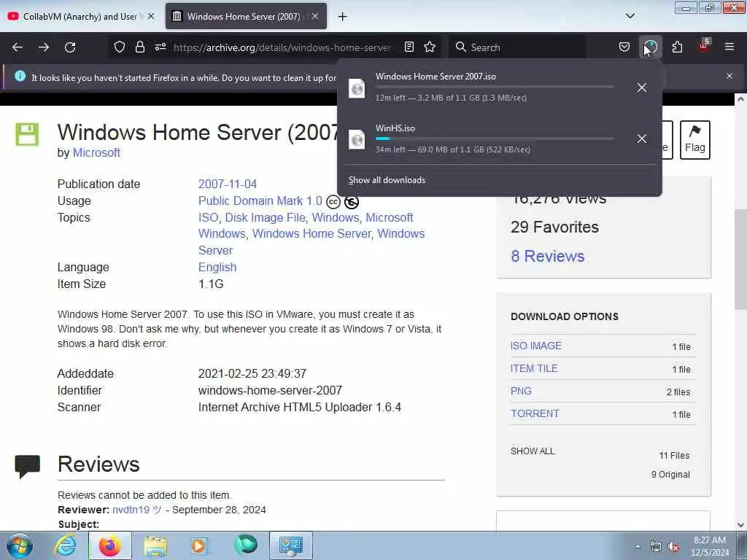
Task: Follow the 2007-11-04 publication date link
Action: pos(228,184)
